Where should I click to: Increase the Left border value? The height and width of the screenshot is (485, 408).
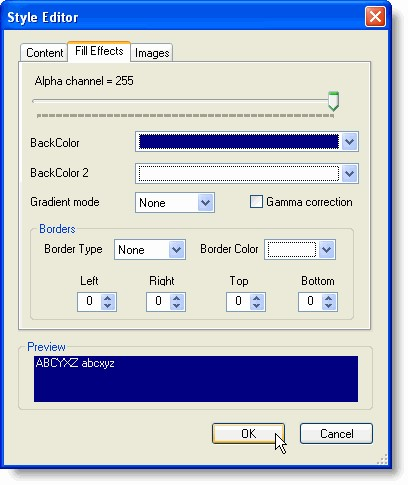(x=107, y=298)
